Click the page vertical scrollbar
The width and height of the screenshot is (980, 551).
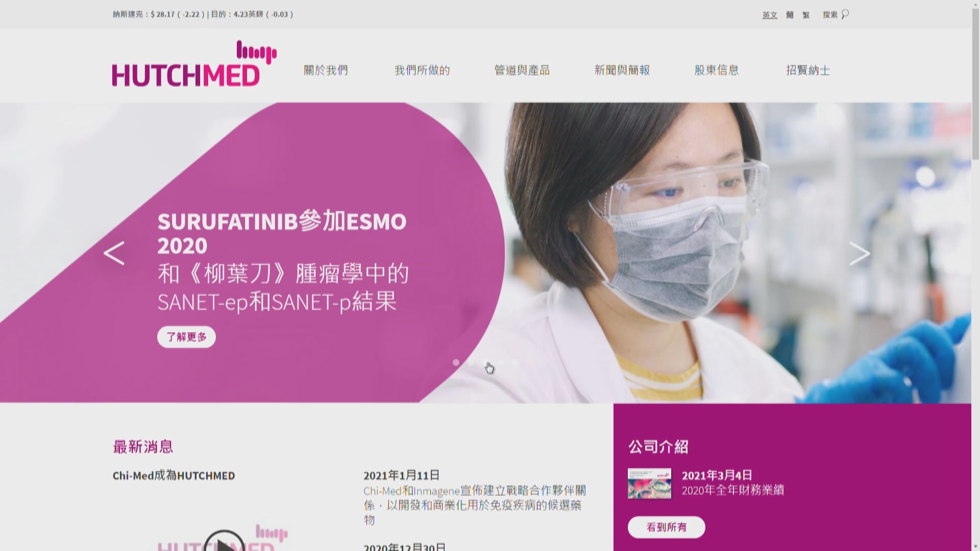(x=975, y=275)
